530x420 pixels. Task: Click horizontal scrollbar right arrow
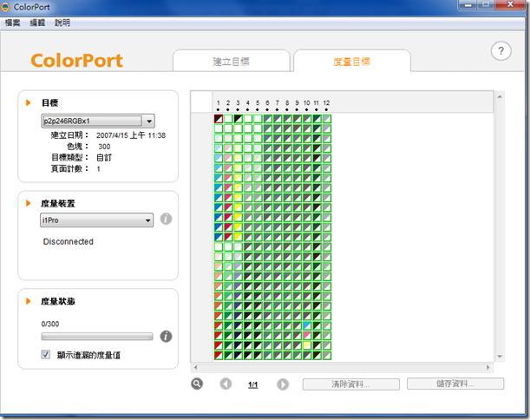[487, 367]
